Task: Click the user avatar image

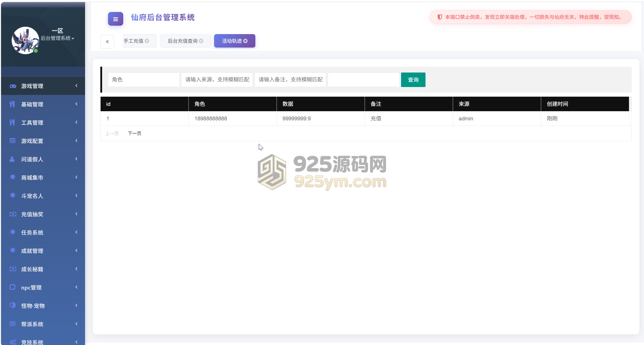Action: 25,40
